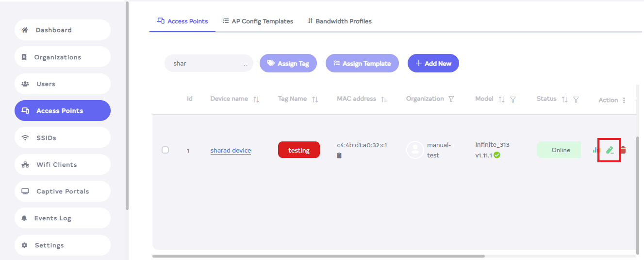Image resolution: width=644 pixels, height=260 pixels.
Task: Switch to AP Config Templates tab
Action: click(x=258, y=21)
